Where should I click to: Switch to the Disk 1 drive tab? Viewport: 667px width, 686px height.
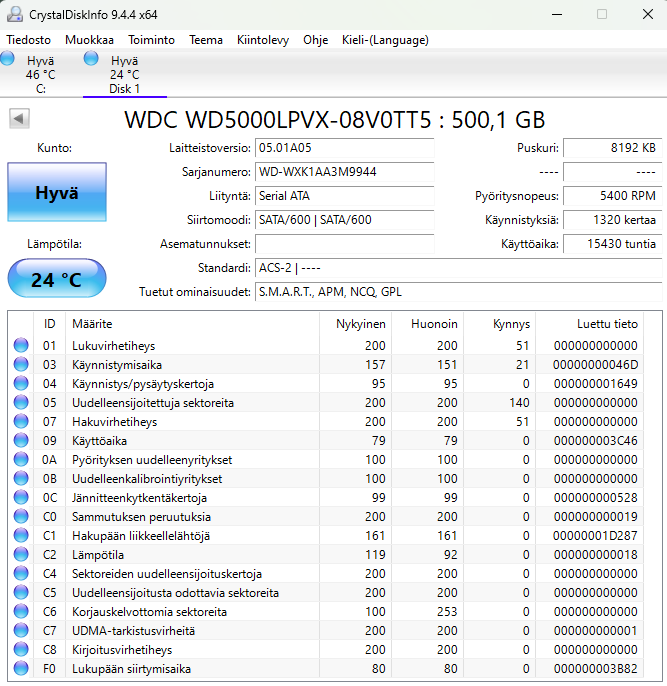pyautogui.click(x=124, y=75)
